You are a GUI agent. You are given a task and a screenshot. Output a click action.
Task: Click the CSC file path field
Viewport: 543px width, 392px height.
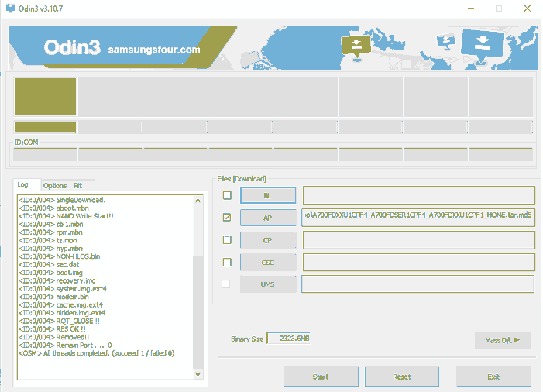pos(419,262)
